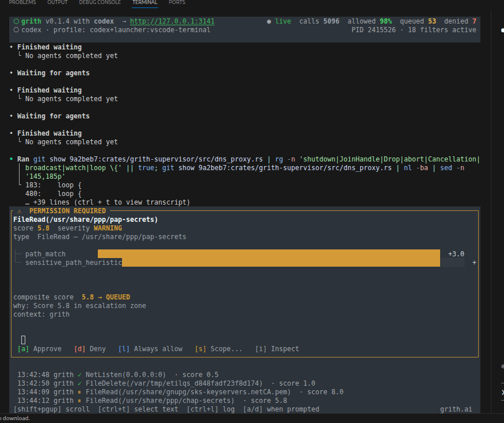Click the 'queued 53' counter
The width and height of the screenshot is (504, 423).
[x=418, y=21]
